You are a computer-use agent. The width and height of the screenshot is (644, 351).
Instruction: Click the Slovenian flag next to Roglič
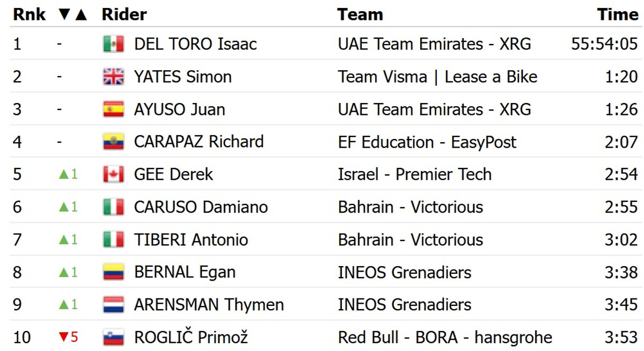pos(113,338)
